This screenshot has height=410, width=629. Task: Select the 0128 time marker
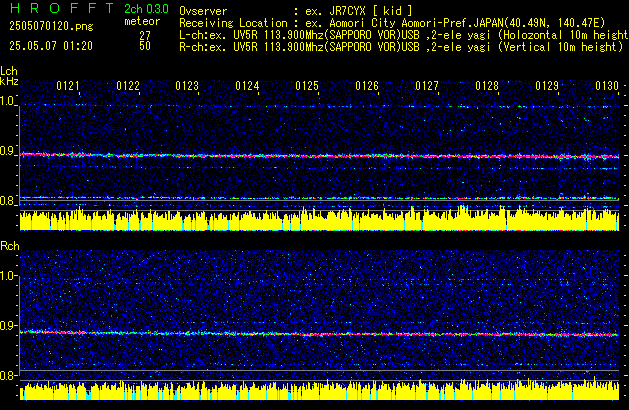click(487, 86)
